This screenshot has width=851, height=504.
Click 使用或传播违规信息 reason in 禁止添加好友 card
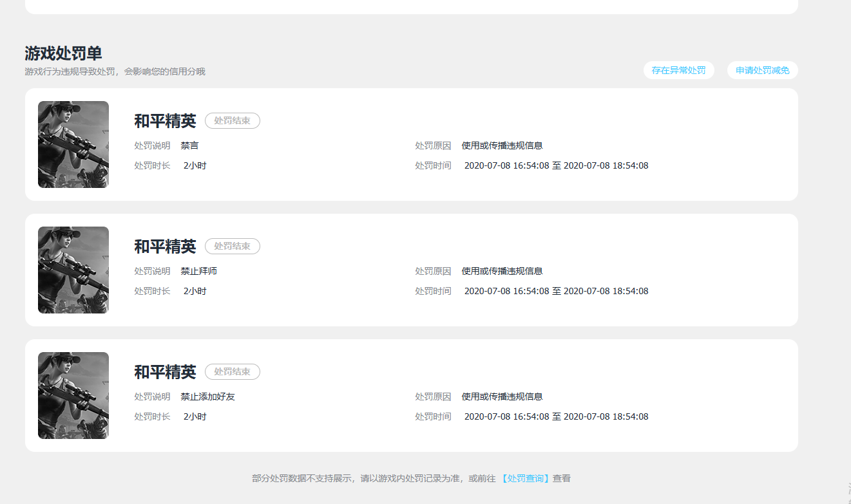point(502,397)
